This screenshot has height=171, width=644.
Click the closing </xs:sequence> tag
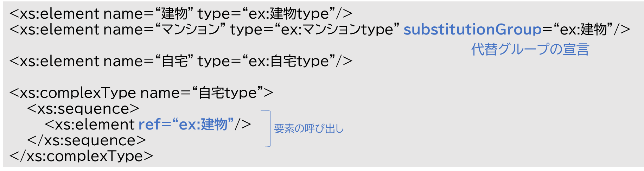coord(87,140)
